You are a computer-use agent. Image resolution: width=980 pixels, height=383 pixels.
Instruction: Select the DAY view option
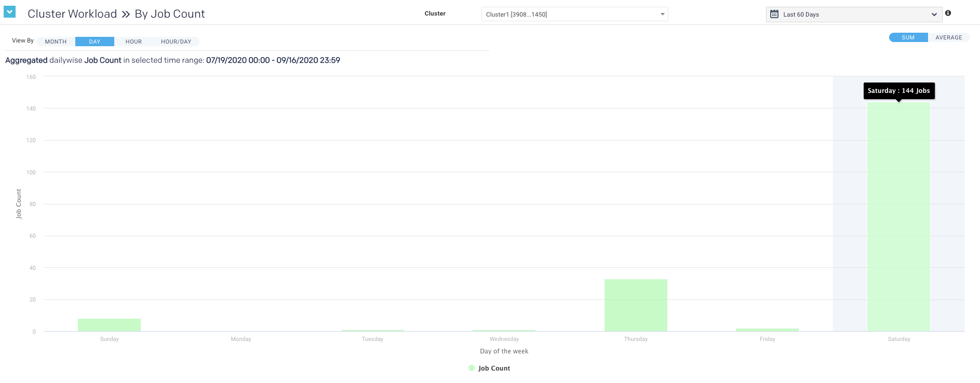pyautogui.click(x=95, y=42)
